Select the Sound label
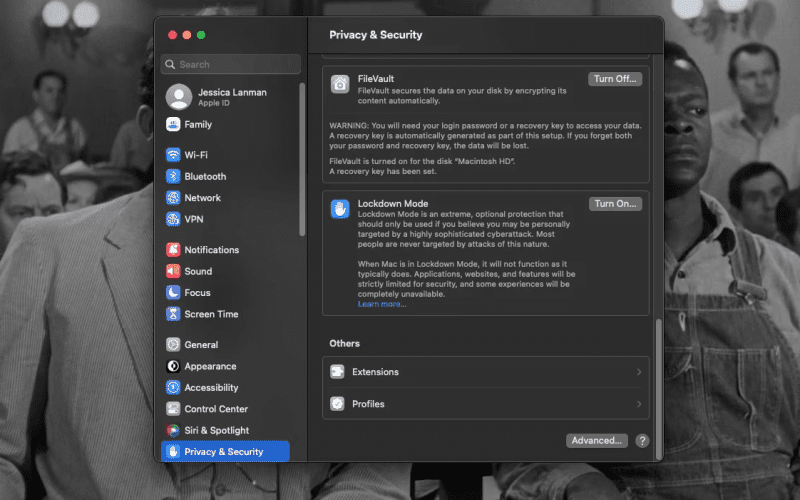Viewport: 800px width, 500px height. pyautogui.click(x=198, y=271)
